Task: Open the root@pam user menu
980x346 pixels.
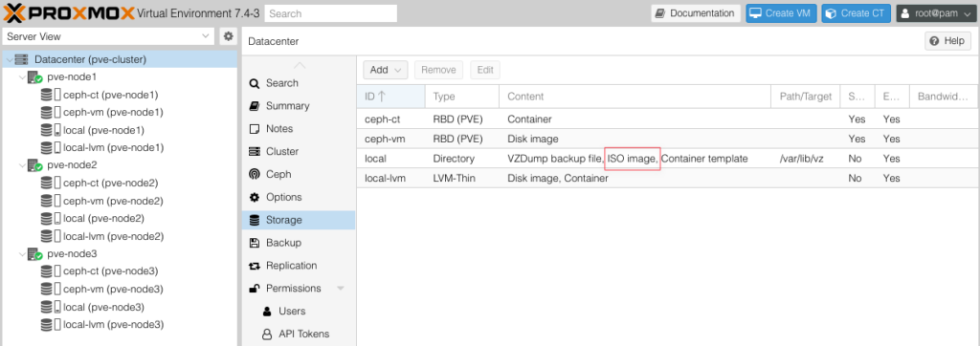Action: point(936,13)
